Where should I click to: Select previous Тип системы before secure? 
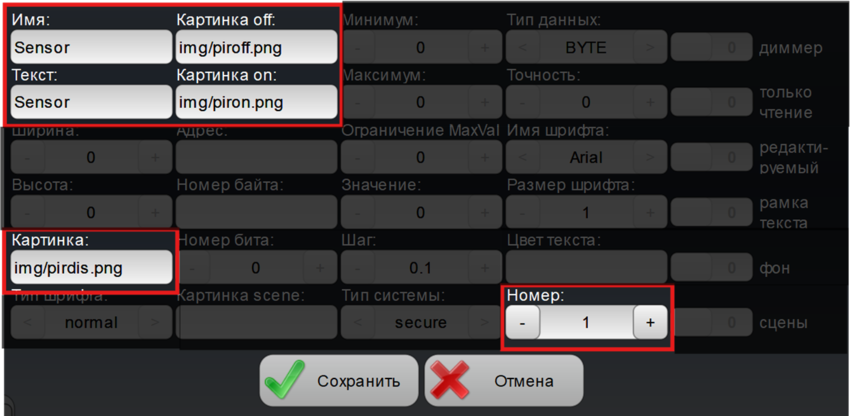(358, 322)
